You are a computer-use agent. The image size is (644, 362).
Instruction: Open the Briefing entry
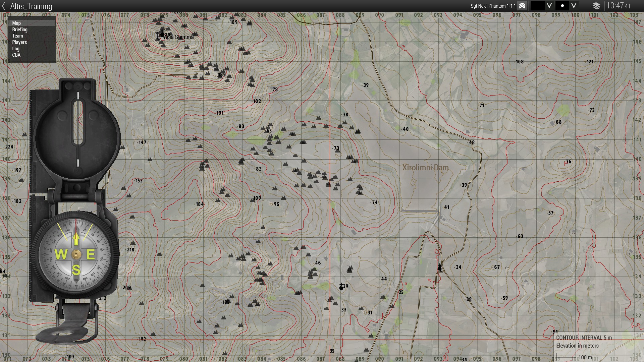[x=20, y=29]
